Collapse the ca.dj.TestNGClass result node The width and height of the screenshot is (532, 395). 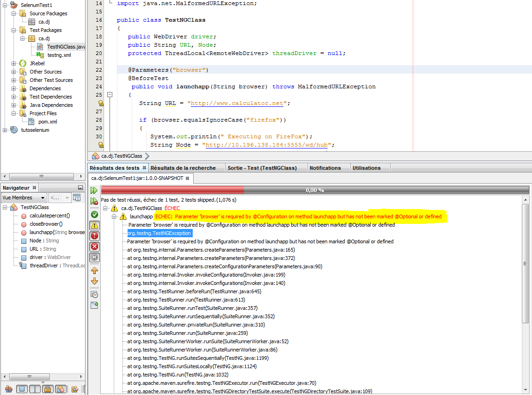coord(105,208)
